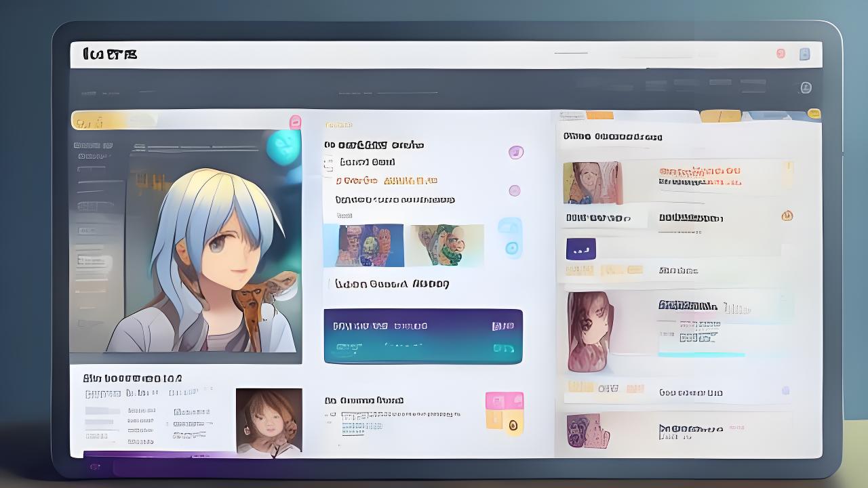The width and height of the screenshot is (868, 488).
Task: Toggle the cyan switch beside the artwork thumbnails
Action: (x=510, y=237)
